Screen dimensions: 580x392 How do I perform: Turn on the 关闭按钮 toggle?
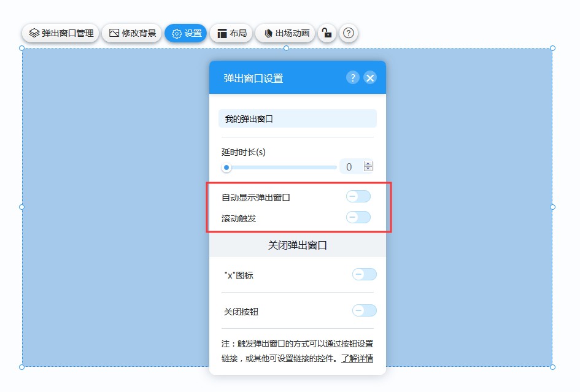pyautogui.click(x=365, y=310)
